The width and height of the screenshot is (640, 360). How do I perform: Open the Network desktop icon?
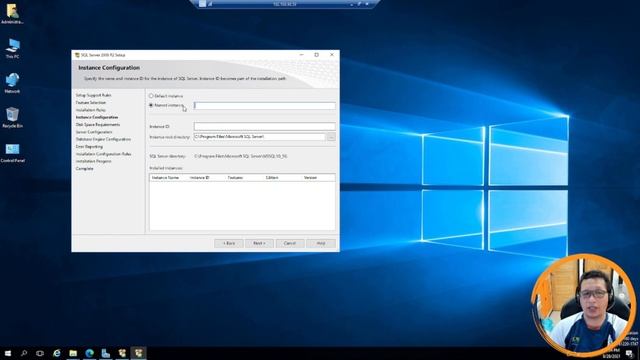tap(12, 83)
